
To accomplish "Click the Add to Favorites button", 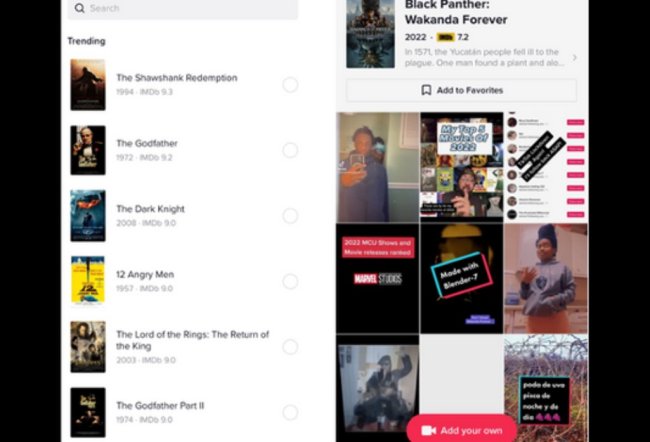I will pos(461,90).
